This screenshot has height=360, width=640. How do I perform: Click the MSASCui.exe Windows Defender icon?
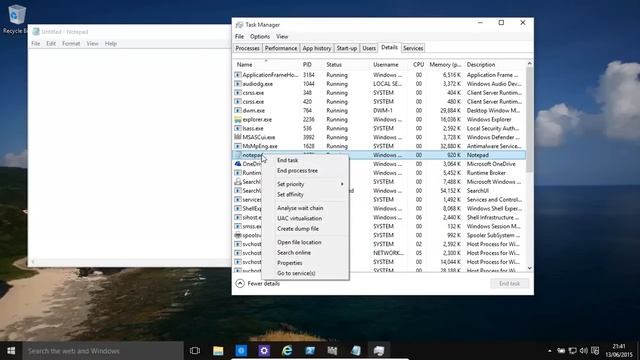(x=238, y=137)
